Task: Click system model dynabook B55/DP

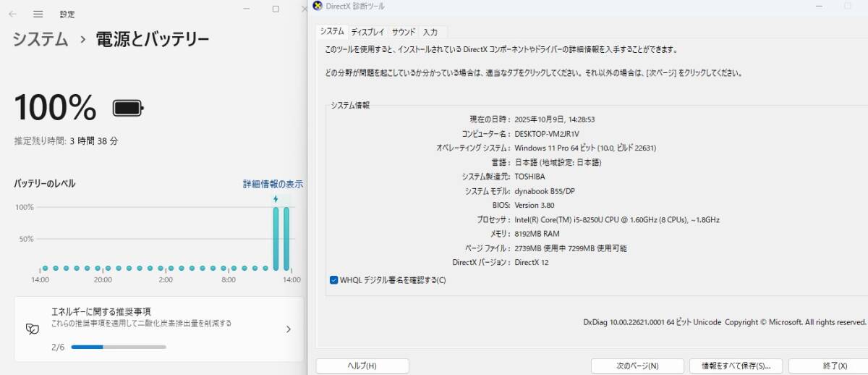Action: click(x=545, y=191)
